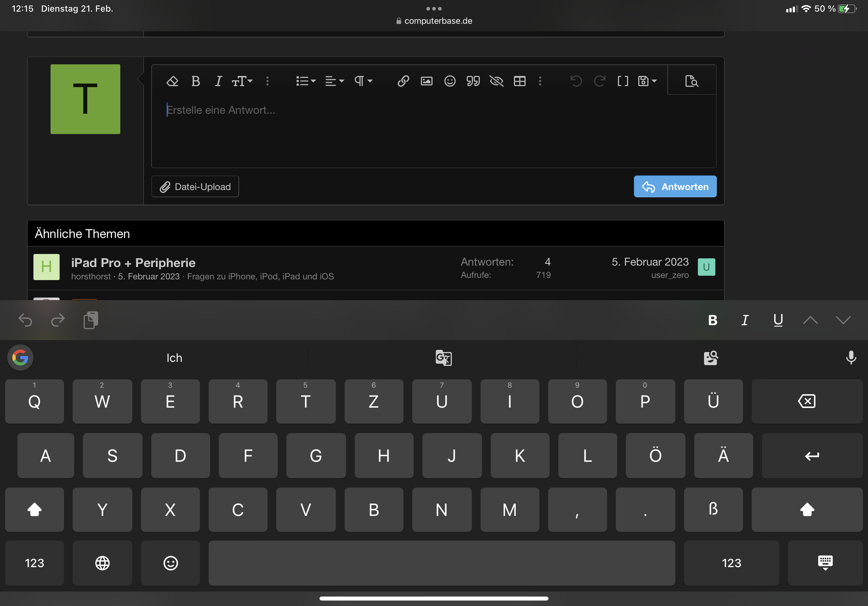This screenshot has height=606, width=868.
Task: Insert an image into the reply
Action: click(426, 81)
